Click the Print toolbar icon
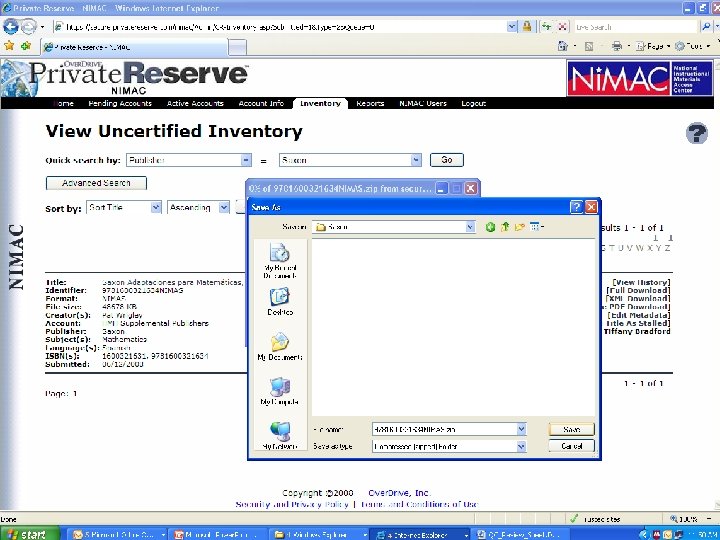Screen dimensions: 720x540 pyautogui.click(x=617, y=46)
